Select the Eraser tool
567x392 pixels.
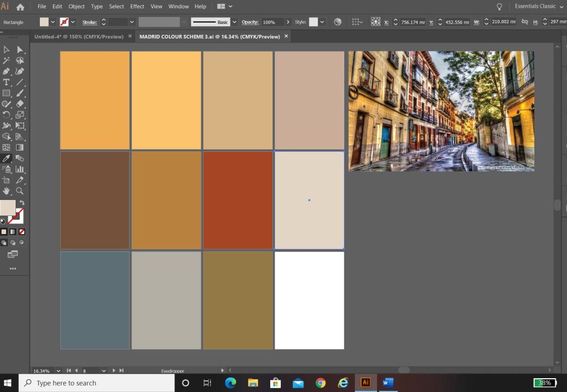pos(20,104)
